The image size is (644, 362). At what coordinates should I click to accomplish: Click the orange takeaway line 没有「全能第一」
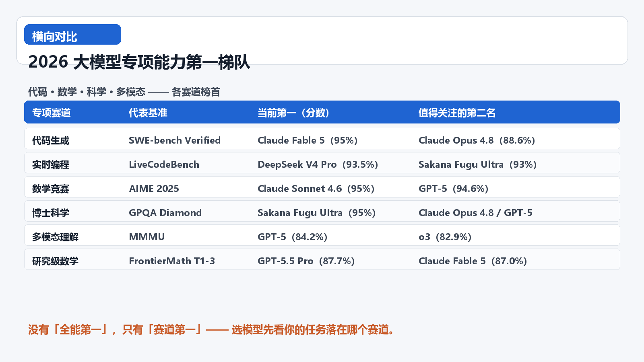click(x=211, y=330)
